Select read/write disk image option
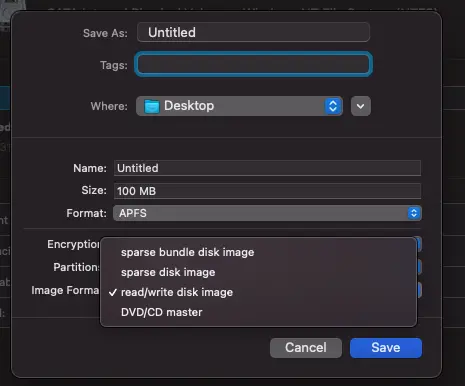This screenshot has height=386, width=465. point(258,292)
